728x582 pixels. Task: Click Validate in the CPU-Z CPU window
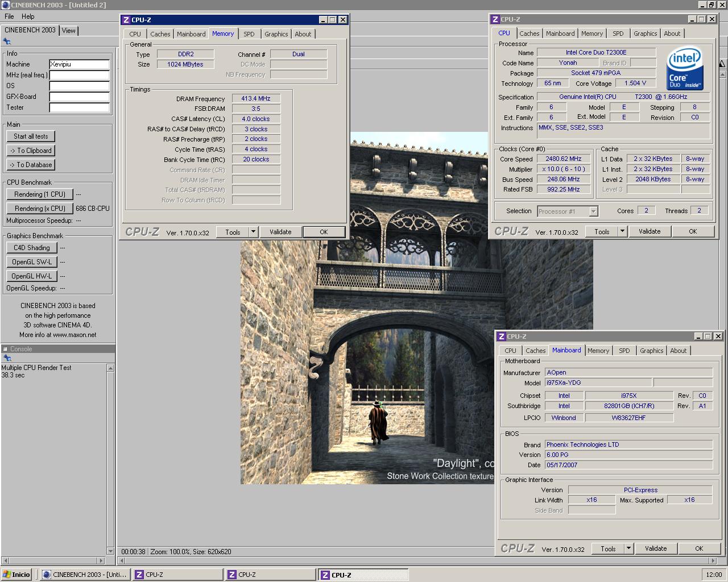coord(650,231)
